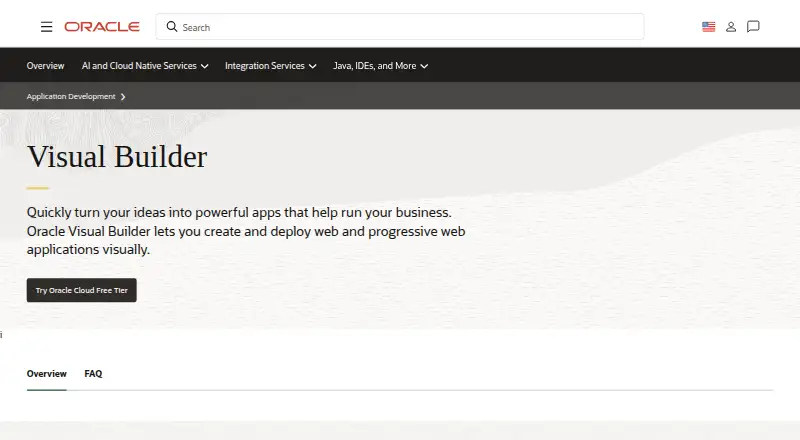The height and width of the screenshot is (440, 800).
Task: Go to Overview in the dark navigation bar
Action: pos(45,66)
